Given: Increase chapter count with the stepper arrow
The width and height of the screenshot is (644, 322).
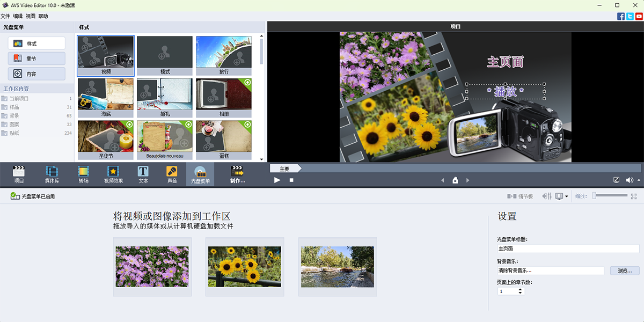Looking at the screenshot, I should pos(519,289).
